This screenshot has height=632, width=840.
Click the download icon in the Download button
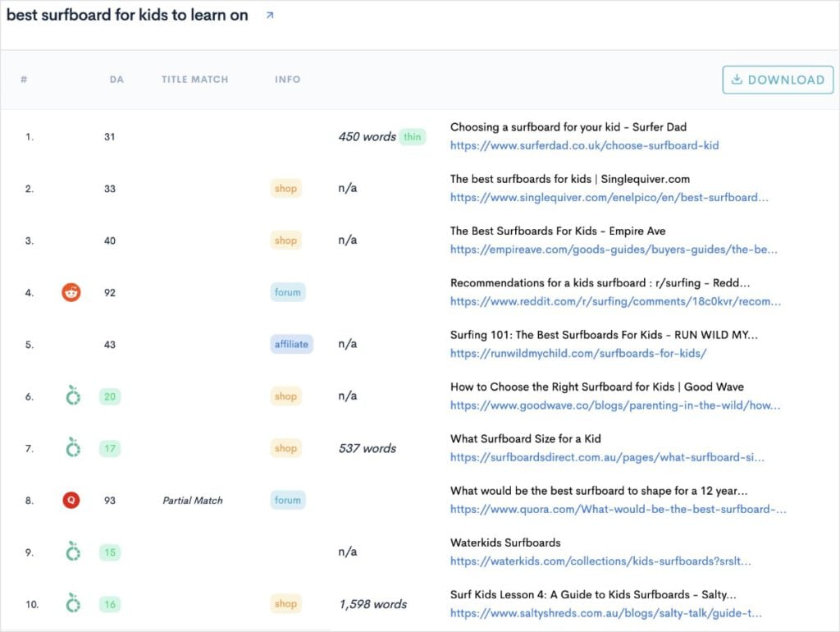[x=736, y=80]
